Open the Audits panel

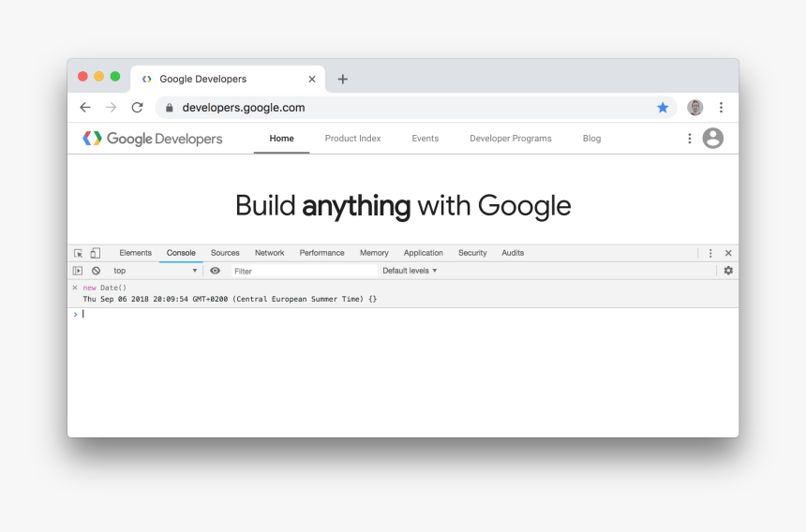(513, 253)
